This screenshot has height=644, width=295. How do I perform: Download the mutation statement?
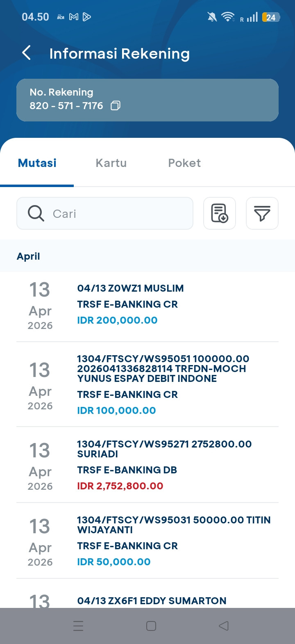[220, 213]
